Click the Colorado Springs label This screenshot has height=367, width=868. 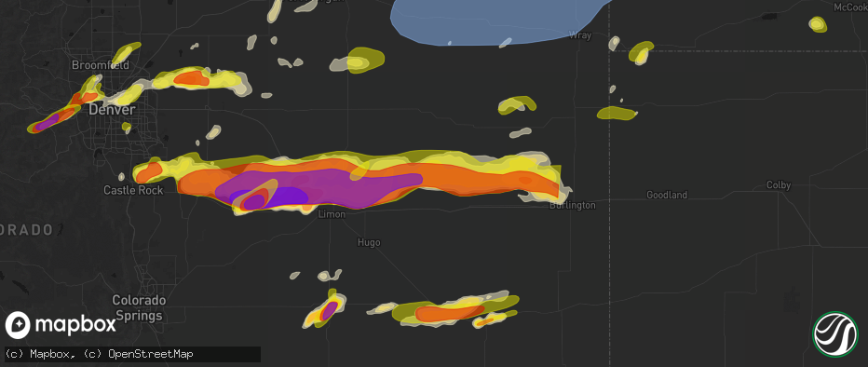coord(139,308)
